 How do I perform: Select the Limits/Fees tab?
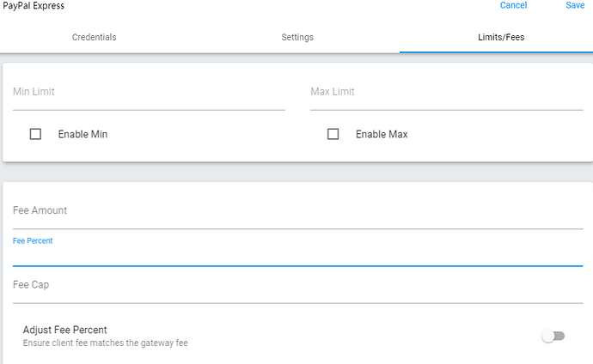501,37
